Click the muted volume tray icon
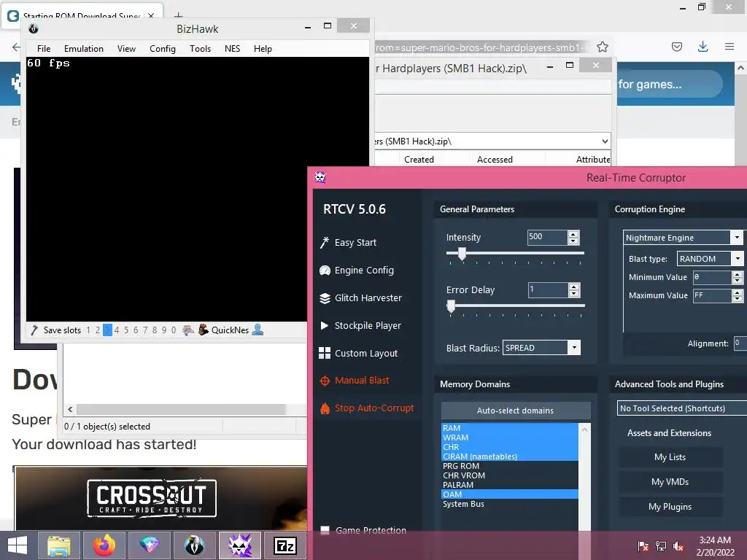This screenshot has width=747, height=560. [678, 545]
